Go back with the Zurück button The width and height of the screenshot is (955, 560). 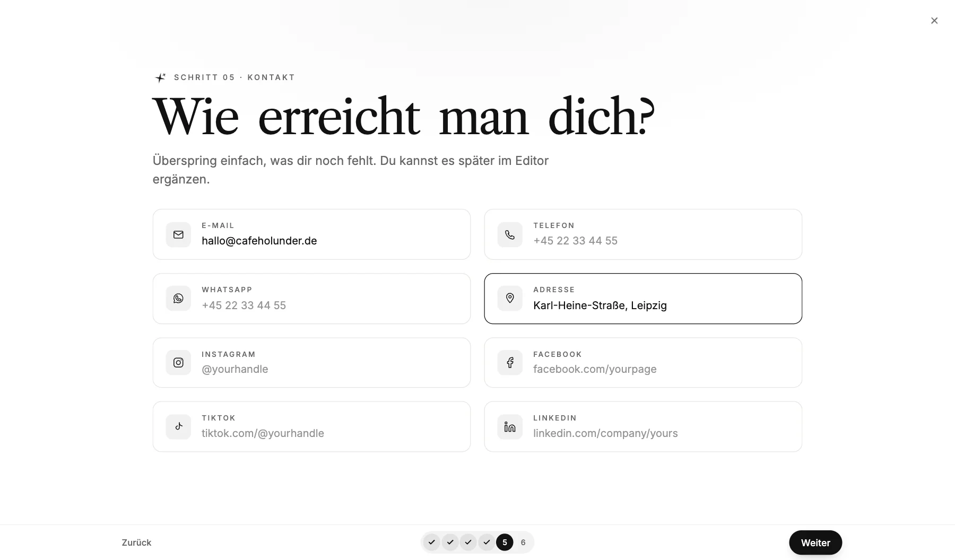point(136,542)
